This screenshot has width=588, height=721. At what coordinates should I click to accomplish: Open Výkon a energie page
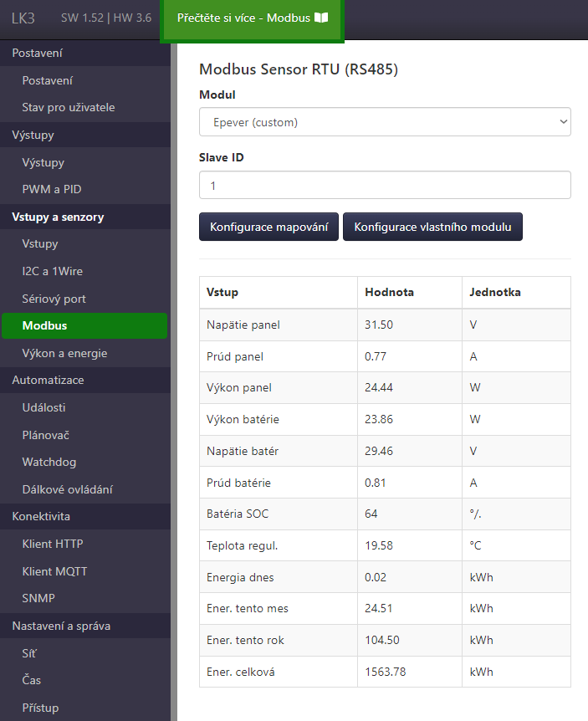(x=64, y=353)
